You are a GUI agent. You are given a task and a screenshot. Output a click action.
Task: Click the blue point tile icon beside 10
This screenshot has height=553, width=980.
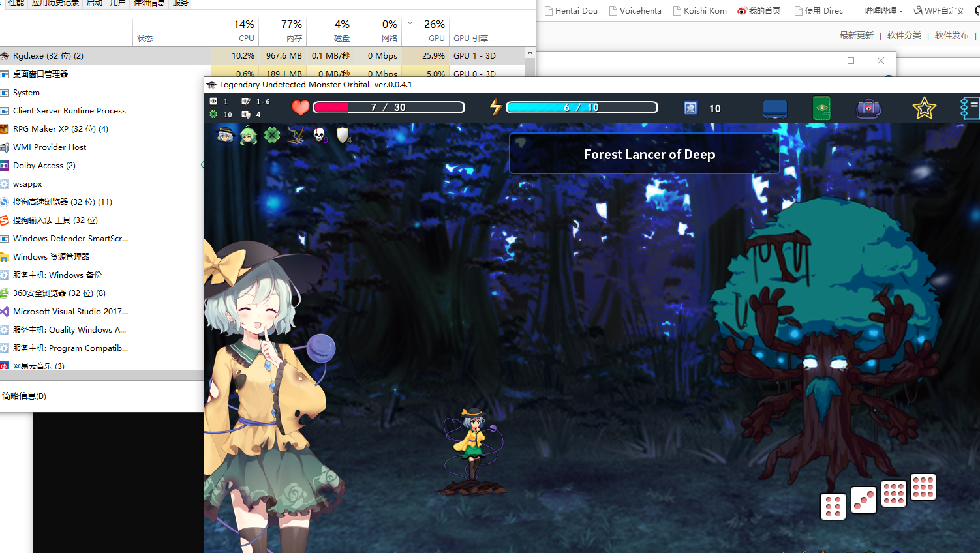[x=690, y=108]
